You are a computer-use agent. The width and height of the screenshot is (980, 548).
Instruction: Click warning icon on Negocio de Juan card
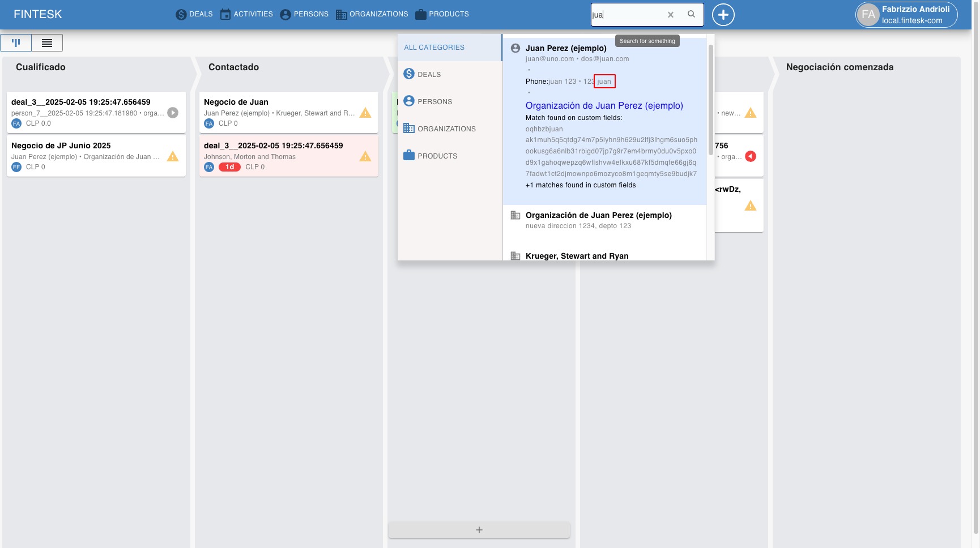pyautogui.click(x=365, y=113)
